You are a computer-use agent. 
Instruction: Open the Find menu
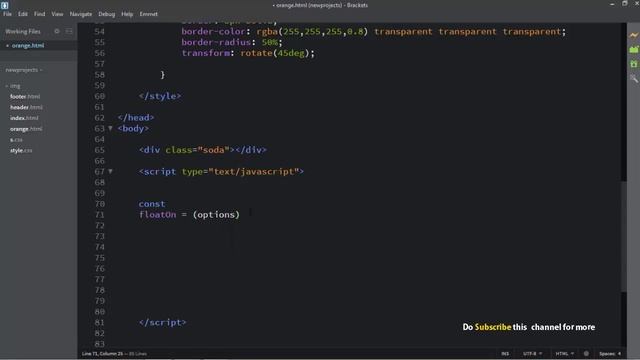(x=40, y=14)
